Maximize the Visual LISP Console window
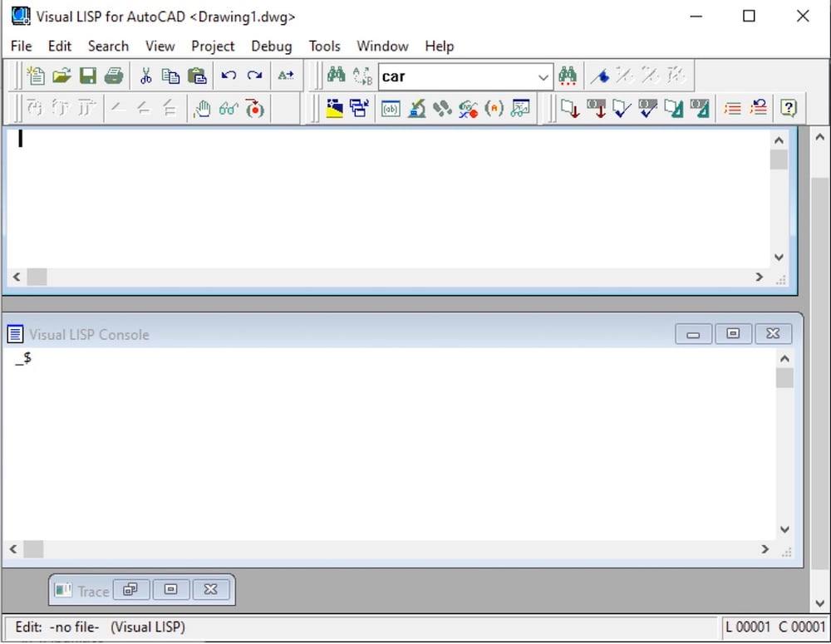 tap(733, 334)
